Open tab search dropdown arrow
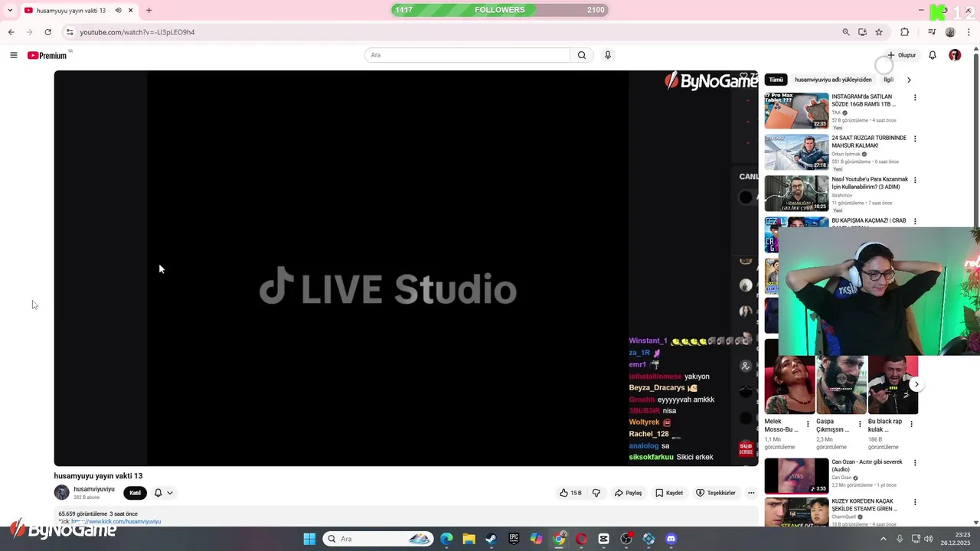Viewport: 980px width, 551px height. (10, 10)
